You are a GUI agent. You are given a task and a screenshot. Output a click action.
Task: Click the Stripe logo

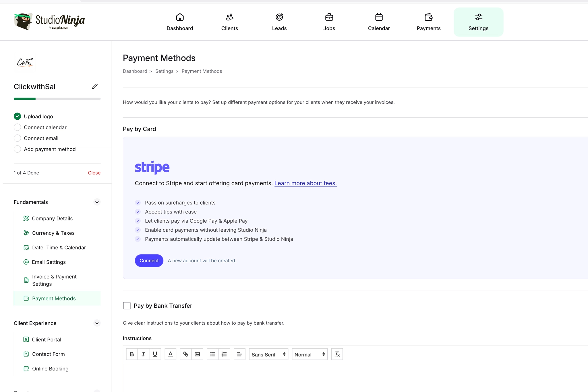[x=152, y=167]
